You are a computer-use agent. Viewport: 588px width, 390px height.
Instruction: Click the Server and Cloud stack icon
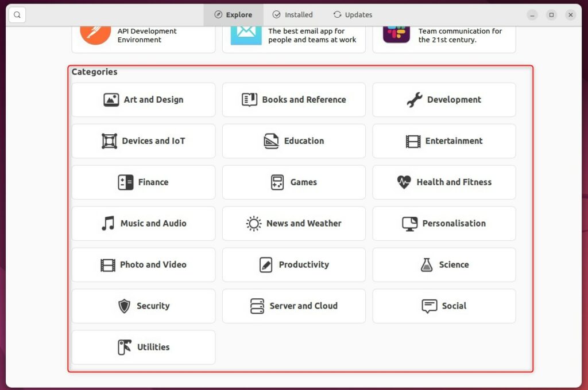tap(257, 306)
